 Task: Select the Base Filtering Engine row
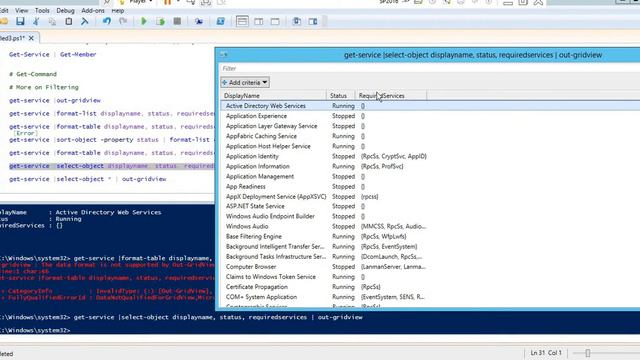click(430, 236)
